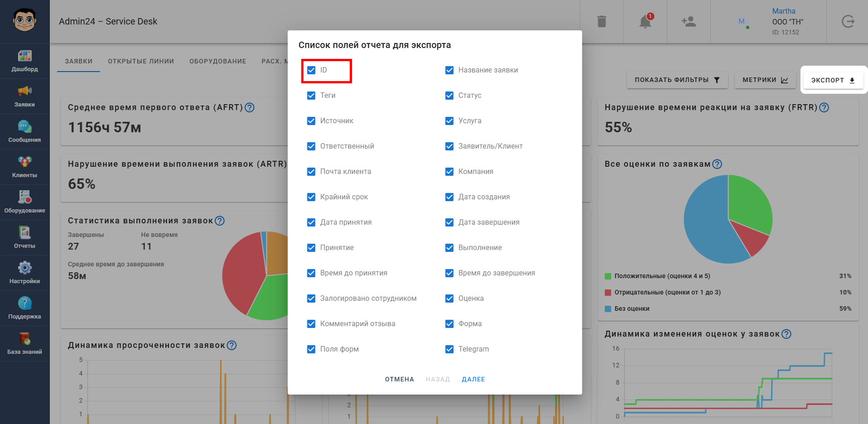
Task: Click the AFRT help question icon
Action: (x=250, y=107)
